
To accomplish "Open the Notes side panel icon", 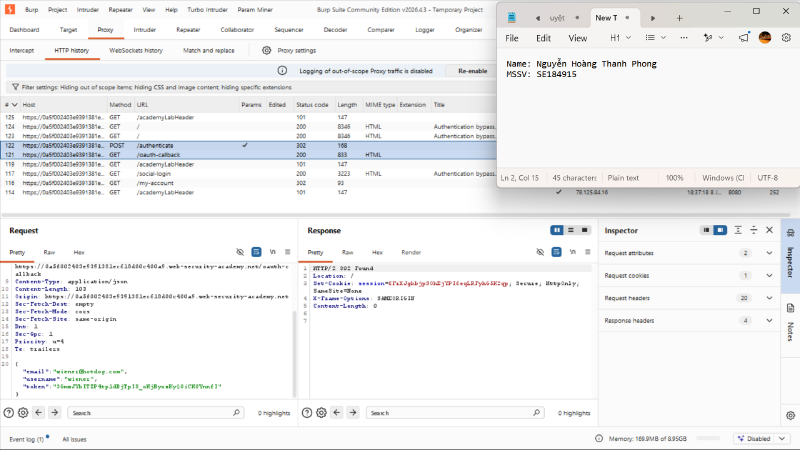I will pyautogui.click(x=790, y=308).
